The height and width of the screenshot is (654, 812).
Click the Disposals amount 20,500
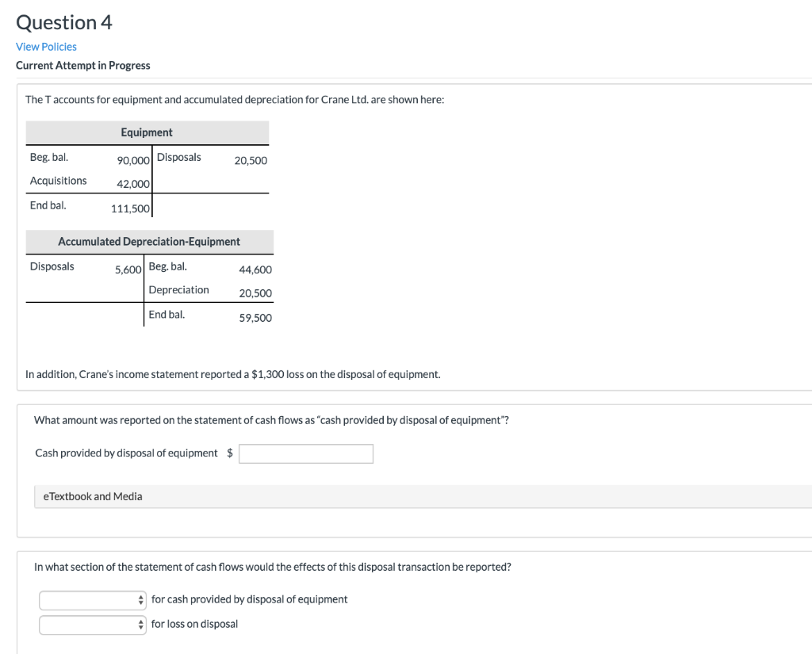coord(252,160)
